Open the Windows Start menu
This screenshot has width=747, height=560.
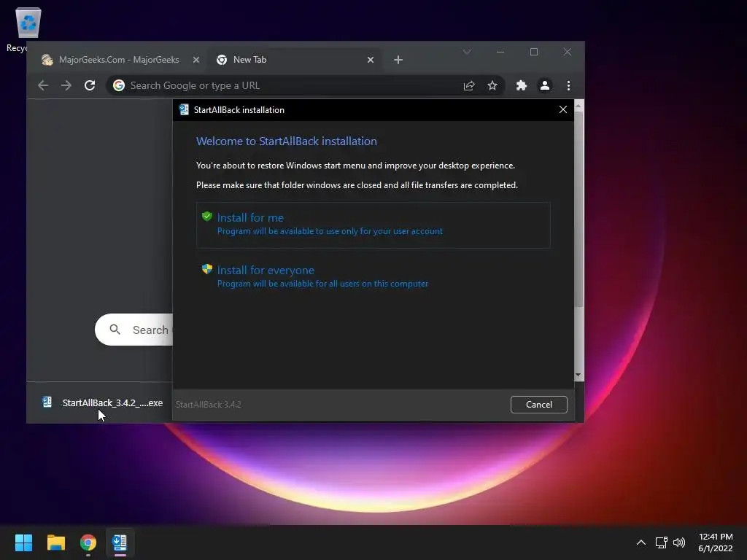[x=23, y=542]
